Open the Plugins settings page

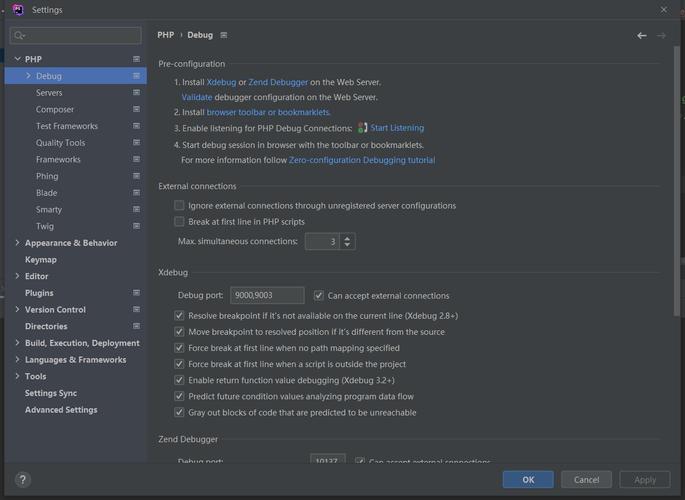[x=39, y=293]
